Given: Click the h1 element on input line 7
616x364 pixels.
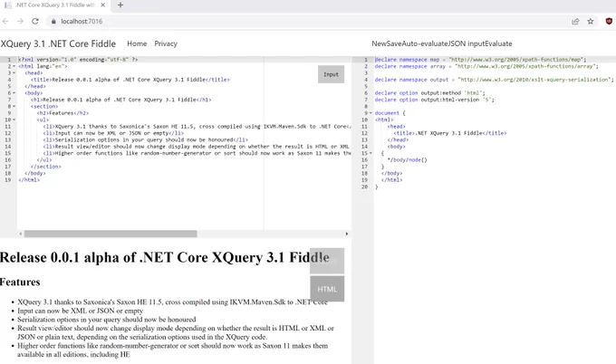Looking at the screenshot, I should pos(121,100).
